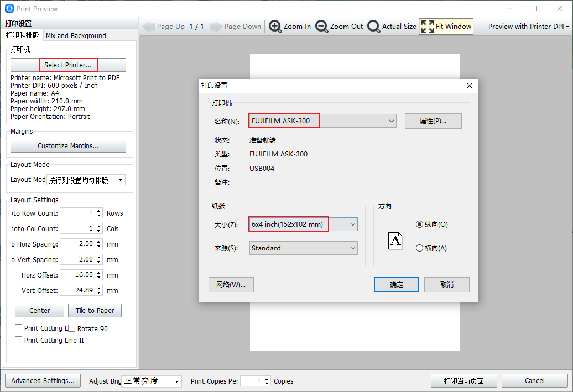Click the Print Preview app icon
This screenshot has width=573, height=392.
tap(9, 8)
